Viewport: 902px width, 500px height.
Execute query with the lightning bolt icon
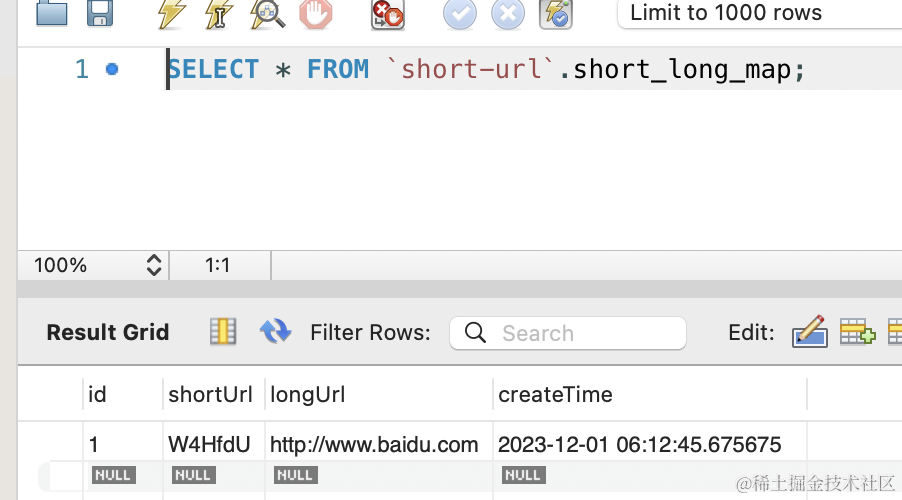[172, 14]
